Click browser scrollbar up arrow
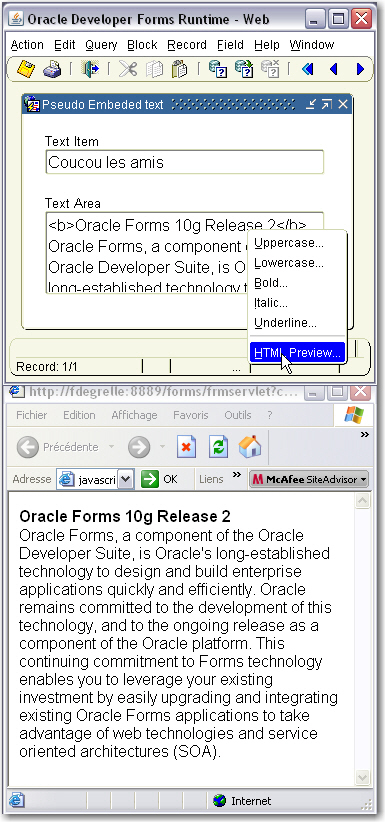 [x=362, y=501]
